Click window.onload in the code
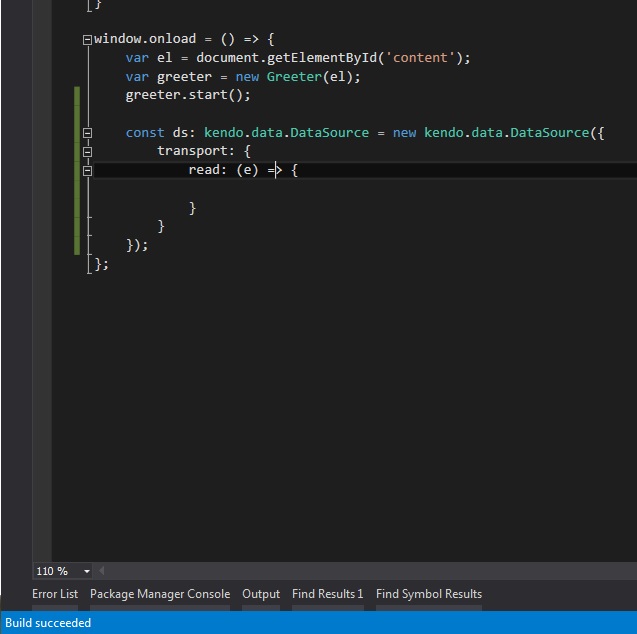This screenshot has height=634, width=637. point(145,39)
